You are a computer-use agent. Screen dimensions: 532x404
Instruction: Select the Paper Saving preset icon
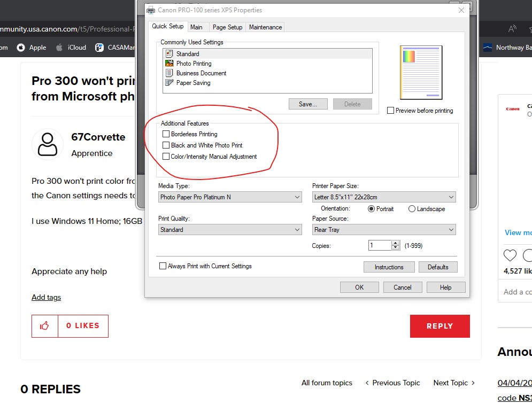click(169, 83)
